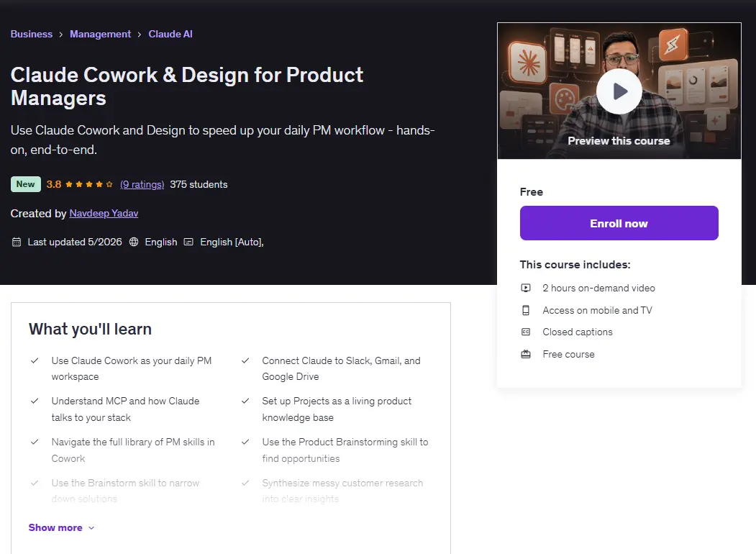This screenshot has width=756, height=554.
Task: Expand the list with Show more
Action: (x=61, y=527)
